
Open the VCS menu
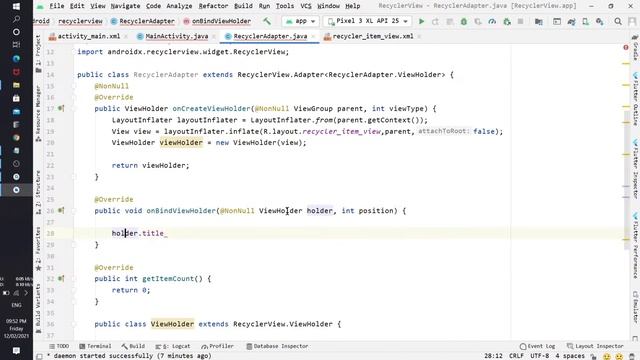[306, 6]
